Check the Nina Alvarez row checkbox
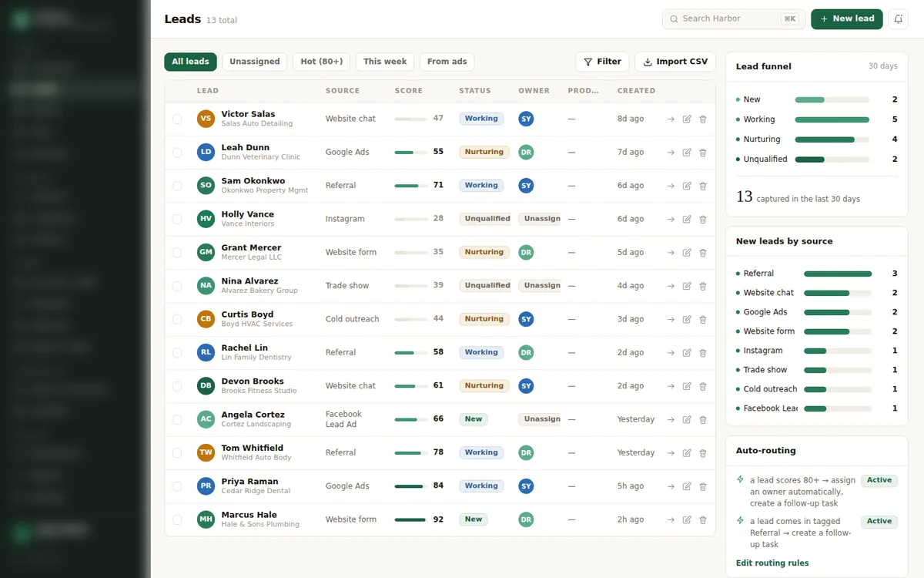 tap(177, 286)
